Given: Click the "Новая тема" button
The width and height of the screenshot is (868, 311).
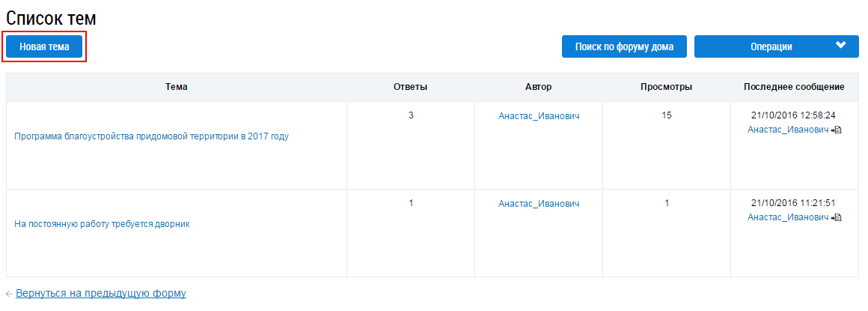Looking at the screenshot, I should (44, 46).
